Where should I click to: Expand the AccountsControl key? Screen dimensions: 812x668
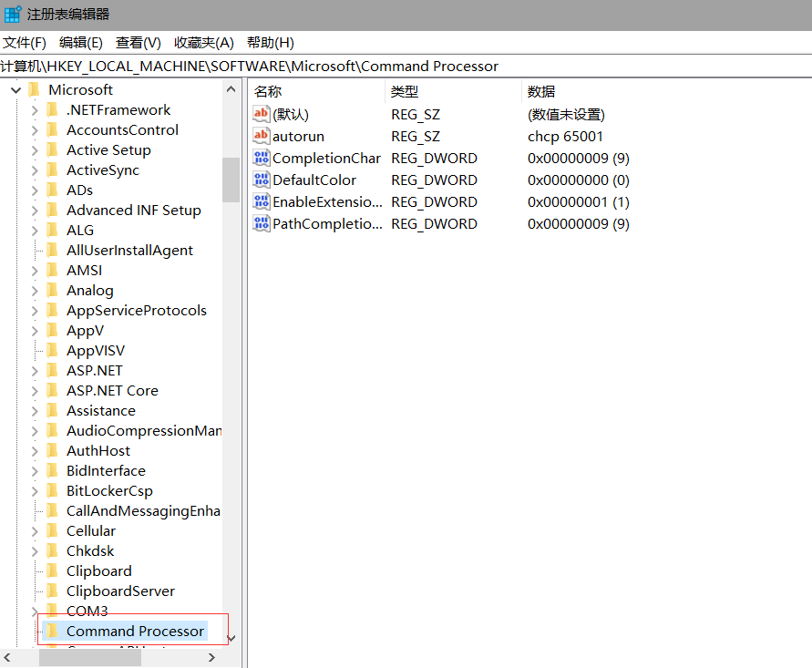coord(35,130)
